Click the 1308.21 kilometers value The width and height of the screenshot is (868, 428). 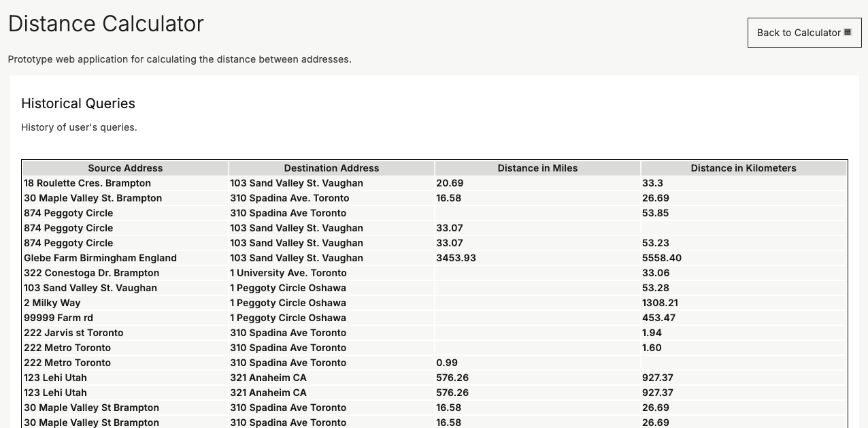(x=660, y=303)
